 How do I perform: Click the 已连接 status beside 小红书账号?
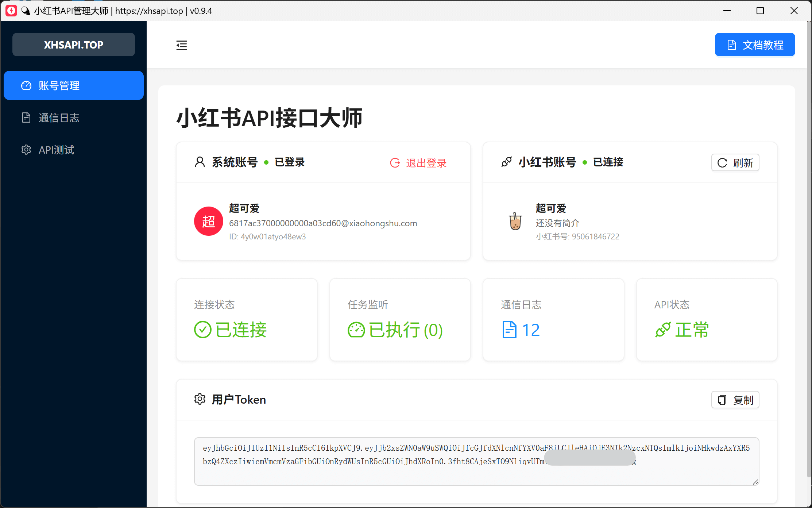608,162
